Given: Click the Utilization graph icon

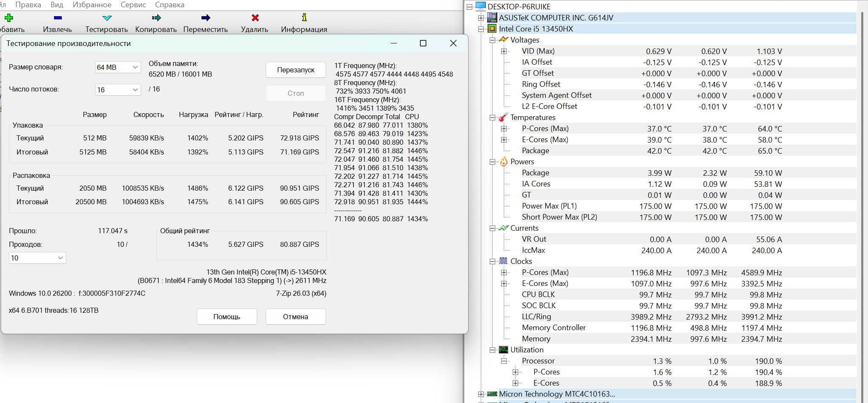Looking at the screenshot, I should click(503, 349).
